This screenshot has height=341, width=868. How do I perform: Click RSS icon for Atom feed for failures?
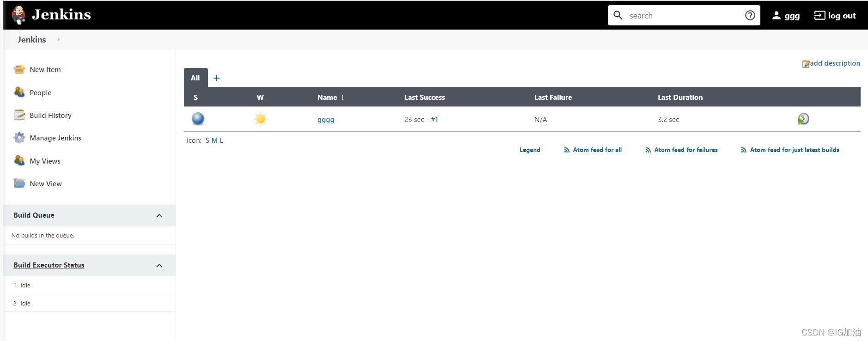coord(648,150)
